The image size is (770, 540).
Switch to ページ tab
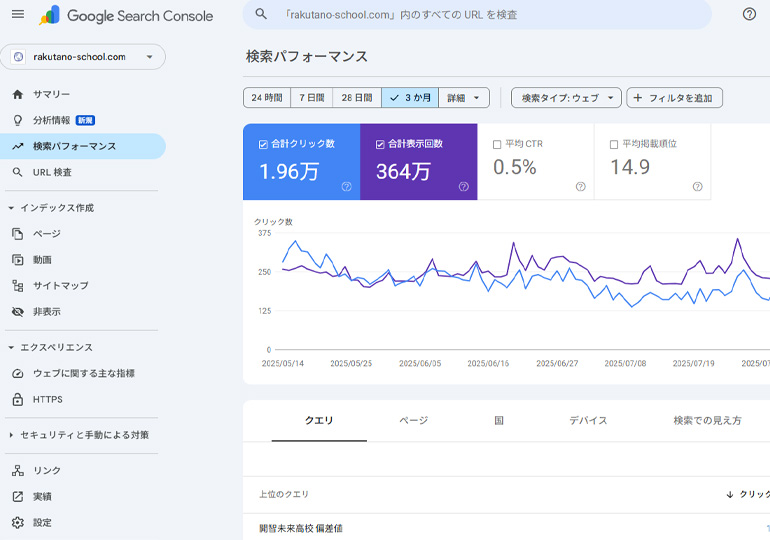[x=413, y=421]
